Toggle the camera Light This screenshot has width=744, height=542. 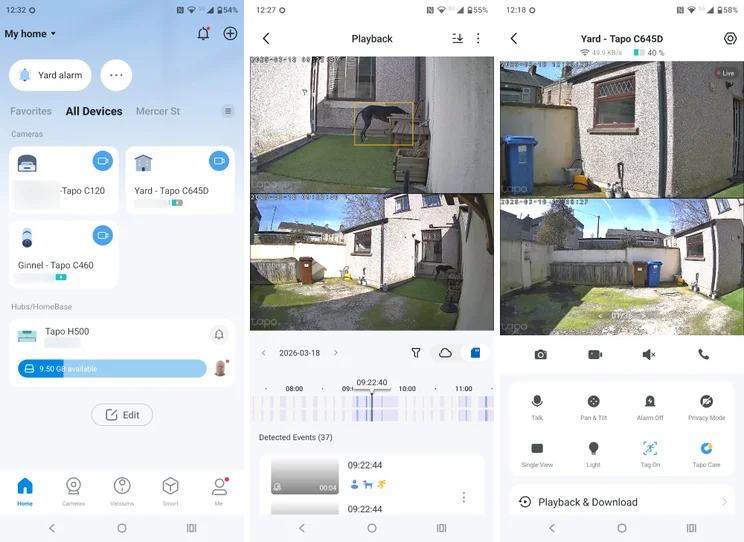(594, 454)
